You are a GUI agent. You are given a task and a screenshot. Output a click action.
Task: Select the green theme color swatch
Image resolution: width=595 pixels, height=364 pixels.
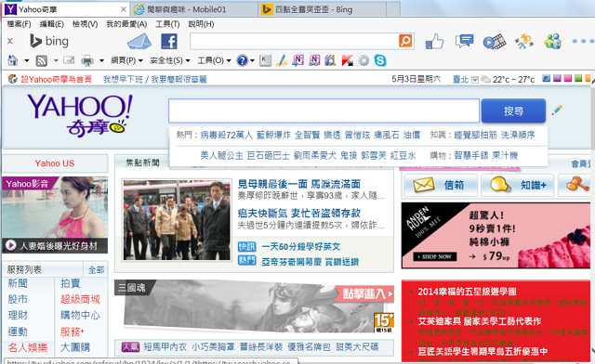click(x=578, y=79)
